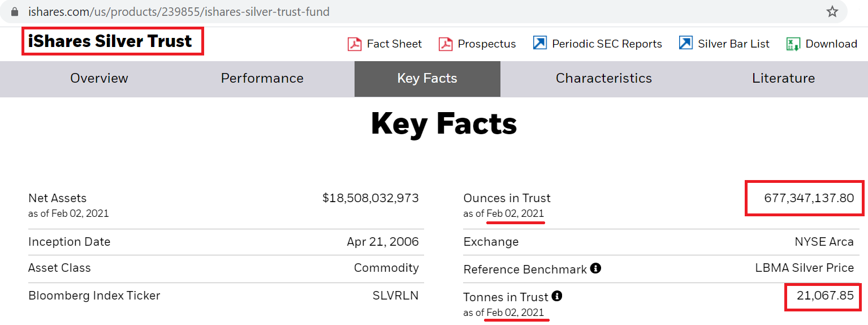Click the Fact Sheet PDF icon
This screenshot has width=868, height=325.
click(355, 44)
